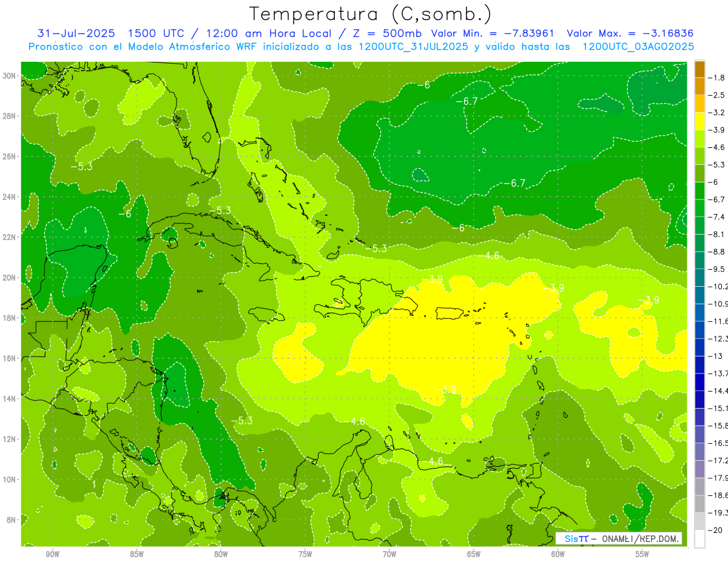728x562 pixels.
Task: Select the valid-until stamp "1200UTC_03AGO2025"
Action: tap(638, 46)
